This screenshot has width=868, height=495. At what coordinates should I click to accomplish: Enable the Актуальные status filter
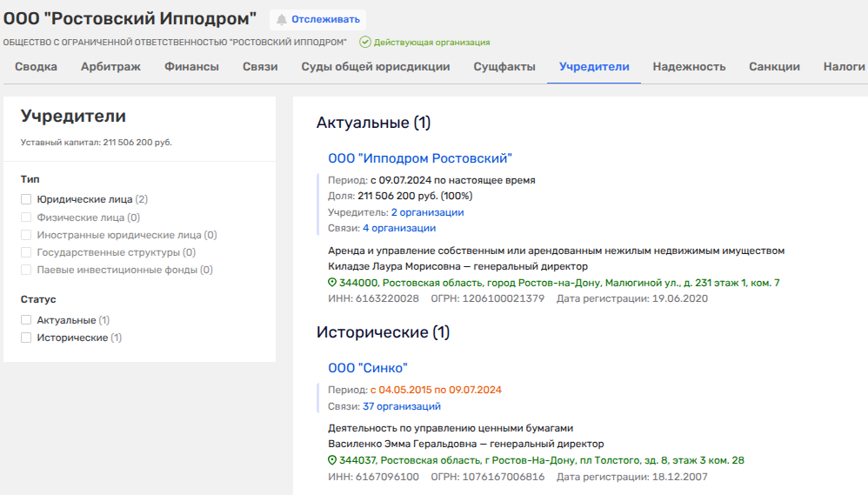pyautogui.click(x=26, y=320)
